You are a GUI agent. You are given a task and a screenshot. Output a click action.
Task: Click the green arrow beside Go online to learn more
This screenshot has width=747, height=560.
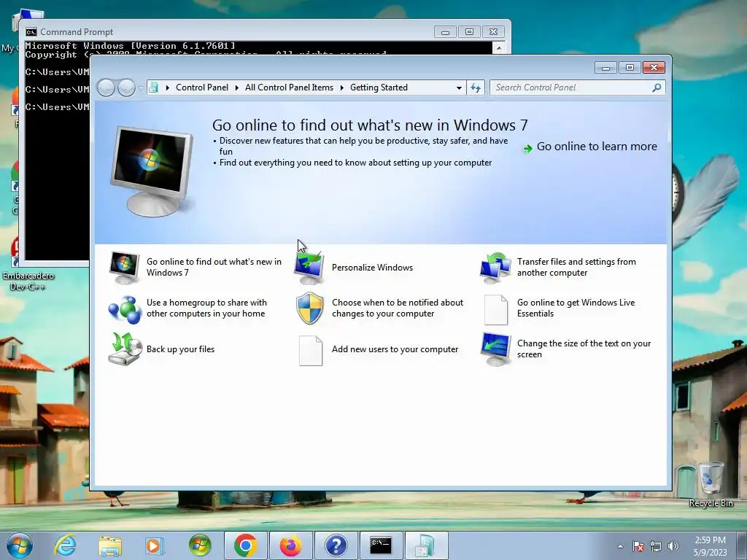tap(528, 149)
